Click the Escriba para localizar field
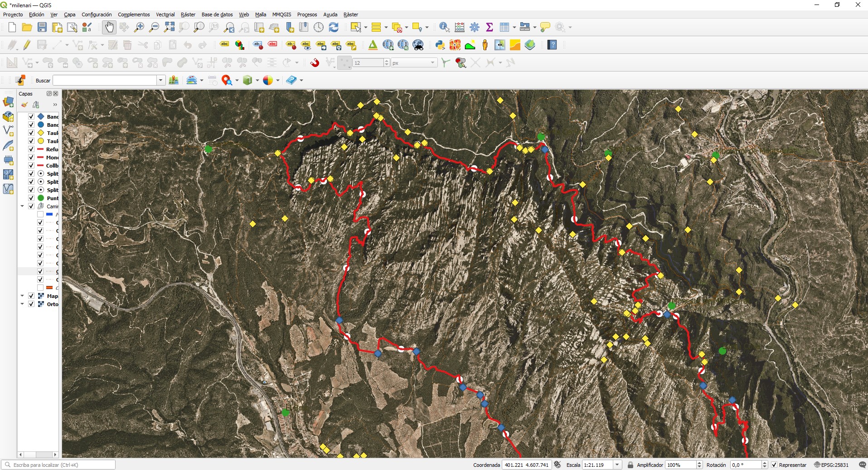The width and height of the screenshot is (868, 470). tap(58, 465)
